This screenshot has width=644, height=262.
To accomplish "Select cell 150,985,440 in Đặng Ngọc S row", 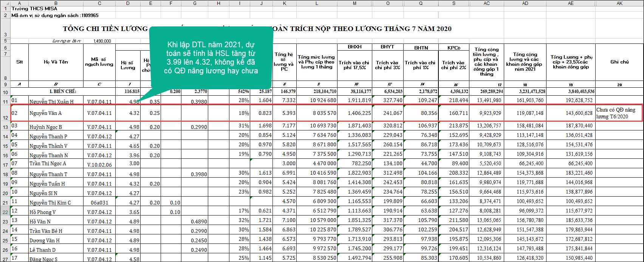I will pos(571,258).
